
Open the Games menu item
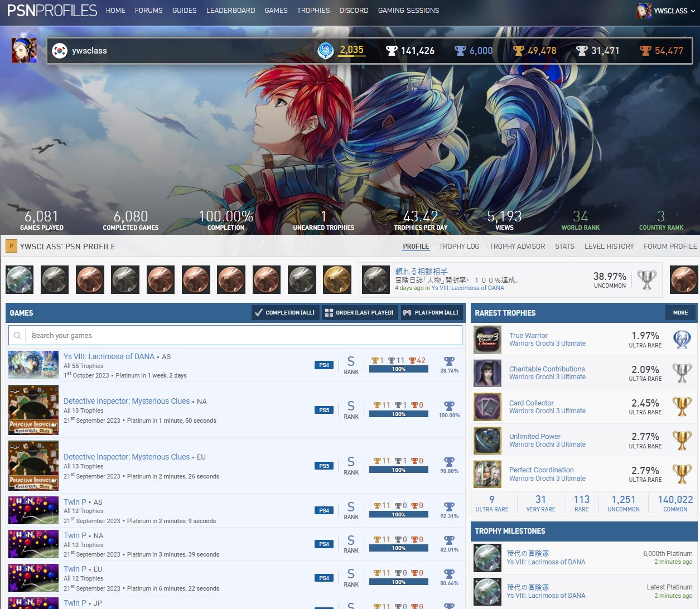coord(276,11)
